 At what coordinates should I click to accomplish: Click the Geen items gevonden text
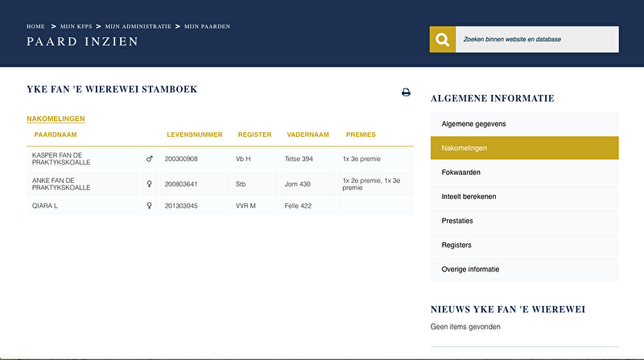coord(465,327)
